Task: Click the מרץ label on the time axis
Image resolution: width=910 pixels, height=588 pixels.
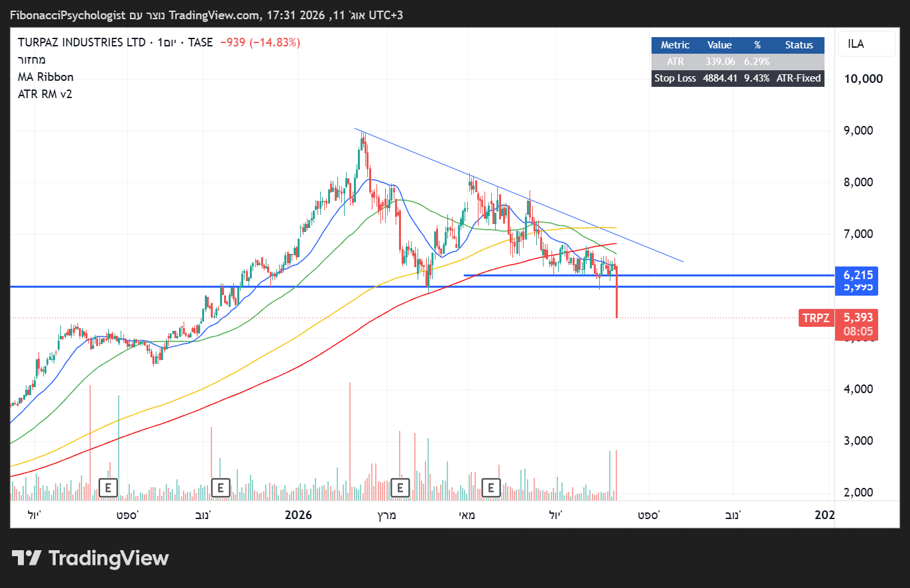Action: [x=386, y=515]
